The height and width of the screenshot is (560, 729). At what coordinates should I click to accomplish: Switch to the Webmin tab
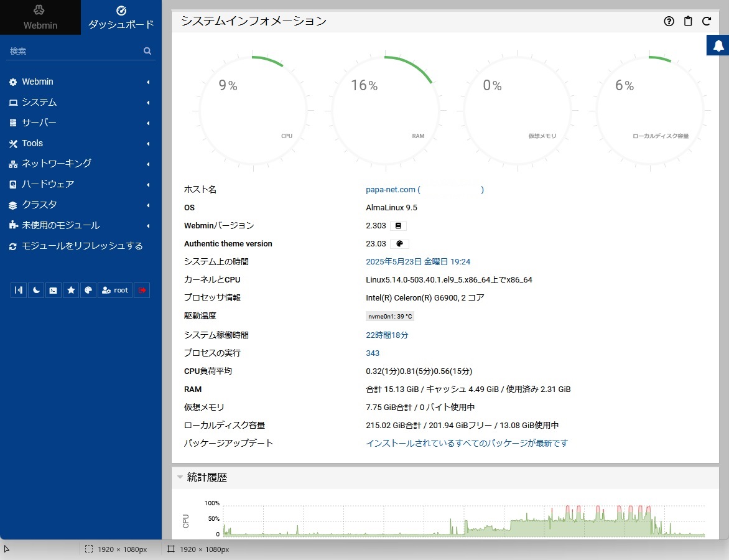(x=40, y=17)
